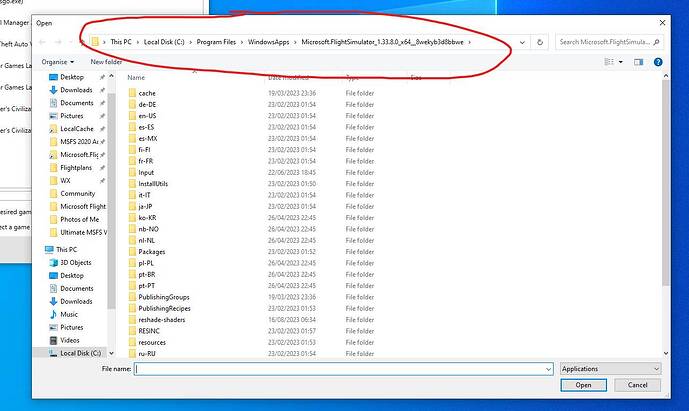689x411 pixels.
Task: Select the reshade-shaders folder
Action: coord(162,320)
